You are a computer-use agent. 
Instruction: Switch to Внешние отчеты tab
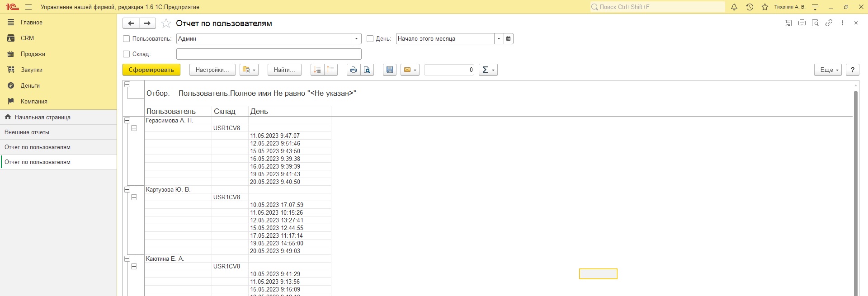[x=27, y=132]
